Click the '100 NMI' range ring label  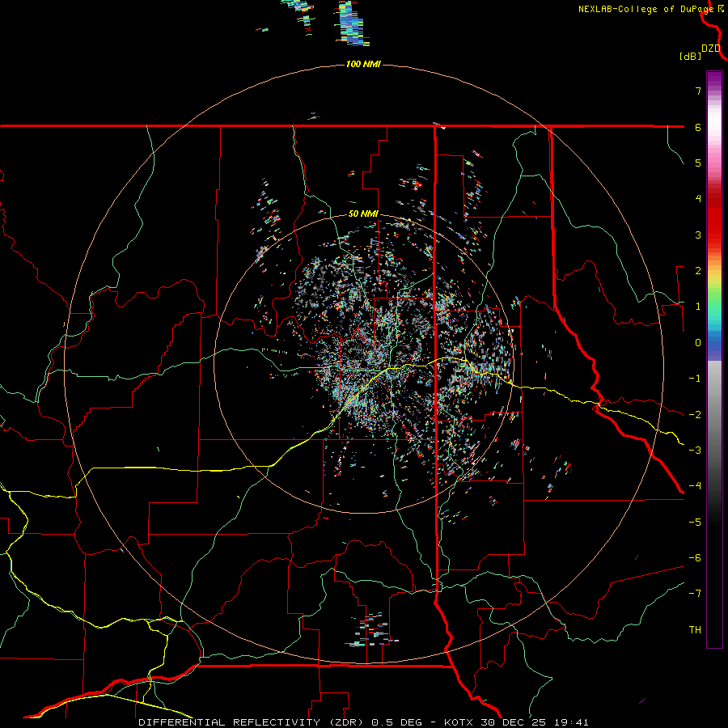pos(363,64)
